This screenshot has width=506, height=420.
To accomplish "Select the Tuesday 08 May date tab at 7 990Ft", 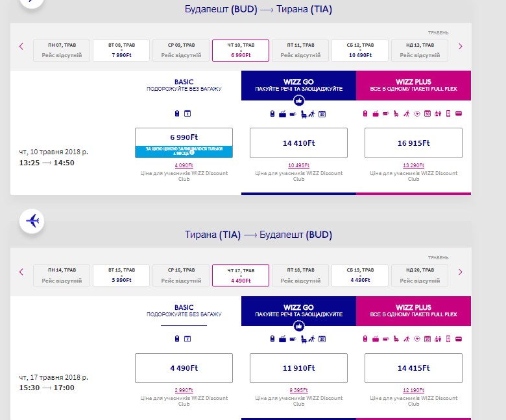I will pos(121,50).
